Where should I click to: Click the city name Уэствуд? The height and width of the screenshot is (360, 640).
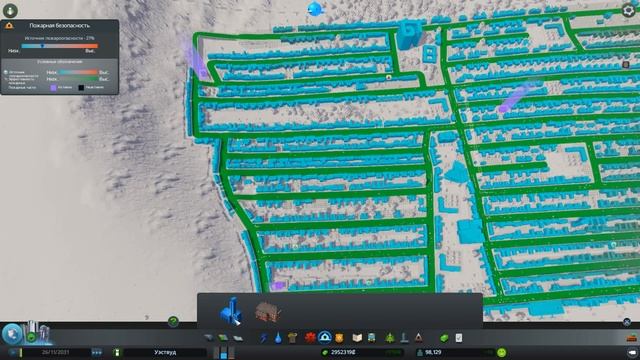165,352
